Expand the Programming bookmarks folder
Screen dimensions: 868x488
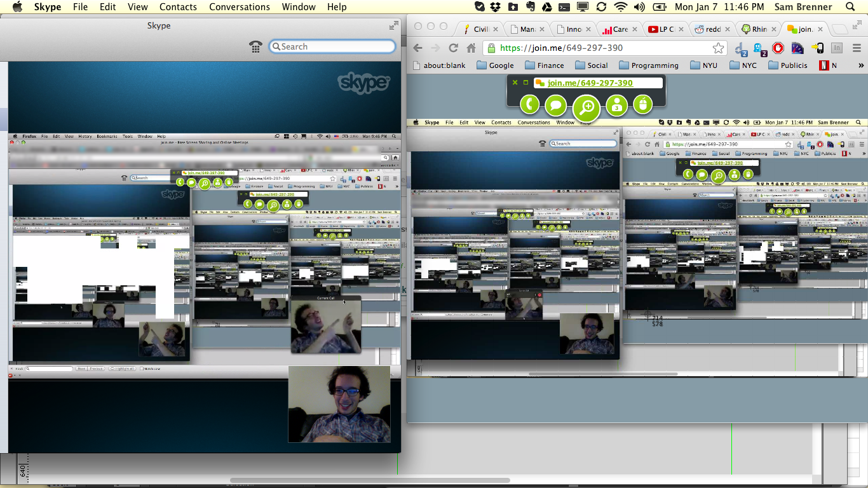pyautogui.click(x=649, y=65)
